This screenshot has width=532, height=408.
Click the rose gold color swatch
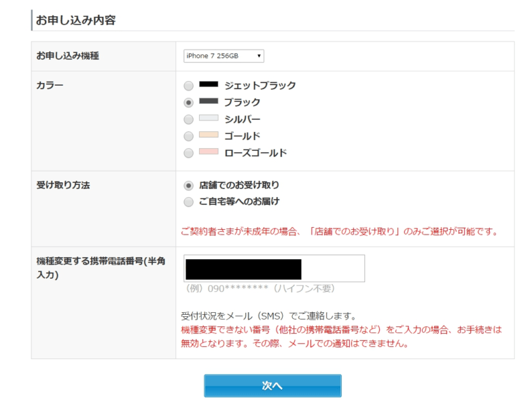coord(209,152)
